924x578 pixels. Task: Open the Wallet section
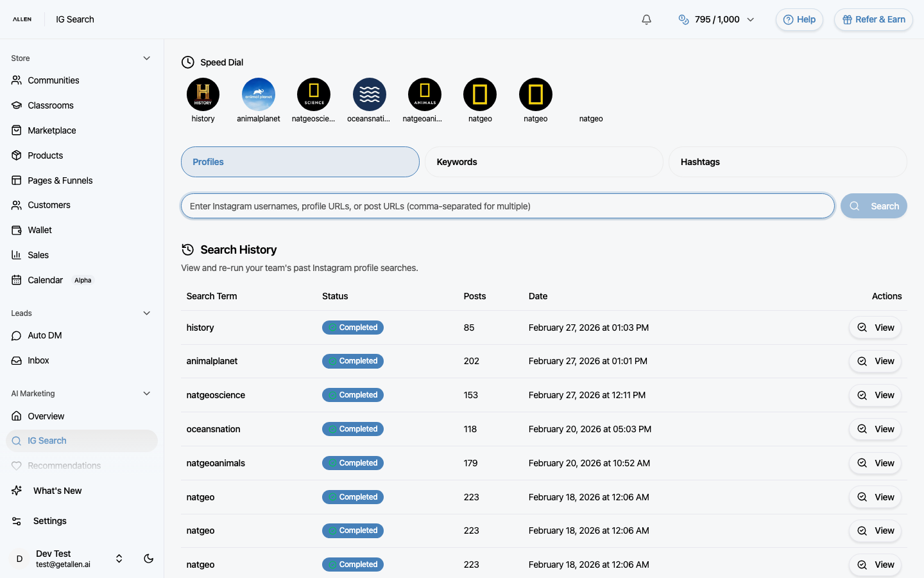pos(40,229)
